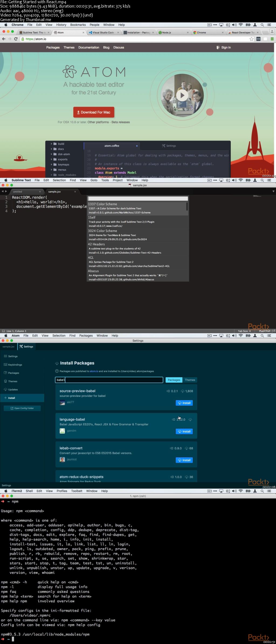276x644 pixels.
Task: Click the Chrome reload page icon
Action: coord(16,39)
